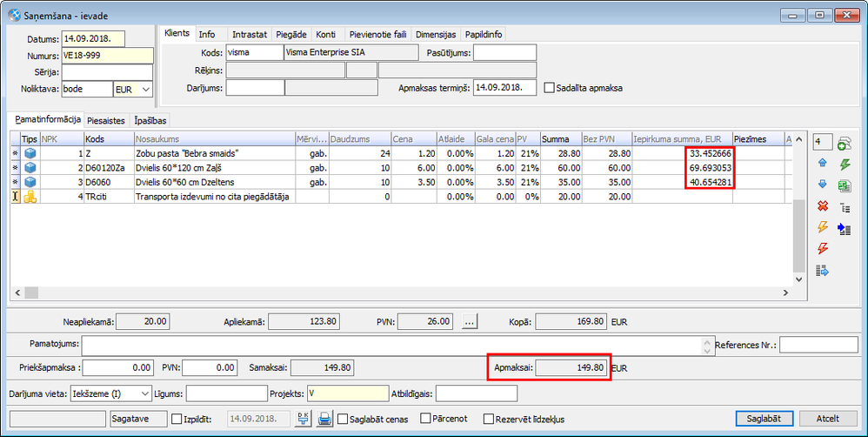Click the ellipsis button next to PVN
Screen dimensions: 868x437
469,322
